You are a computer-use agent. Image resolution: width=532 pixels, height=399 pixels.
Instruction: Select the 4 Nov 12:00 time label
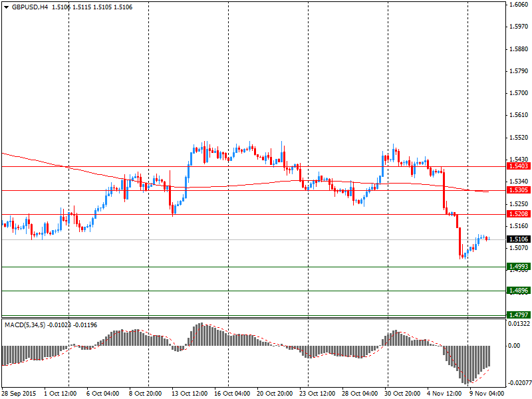[444, 394]
